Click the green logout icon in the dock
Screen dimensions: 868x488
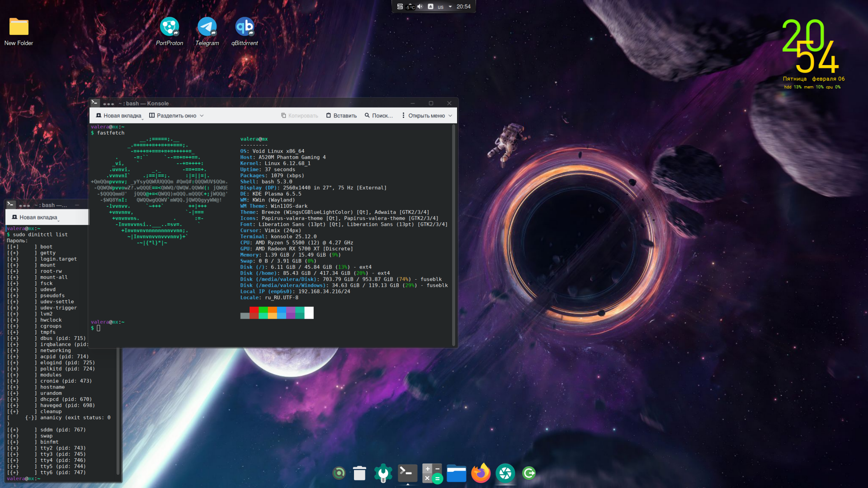pyautogui.click(x=529, y=473)
